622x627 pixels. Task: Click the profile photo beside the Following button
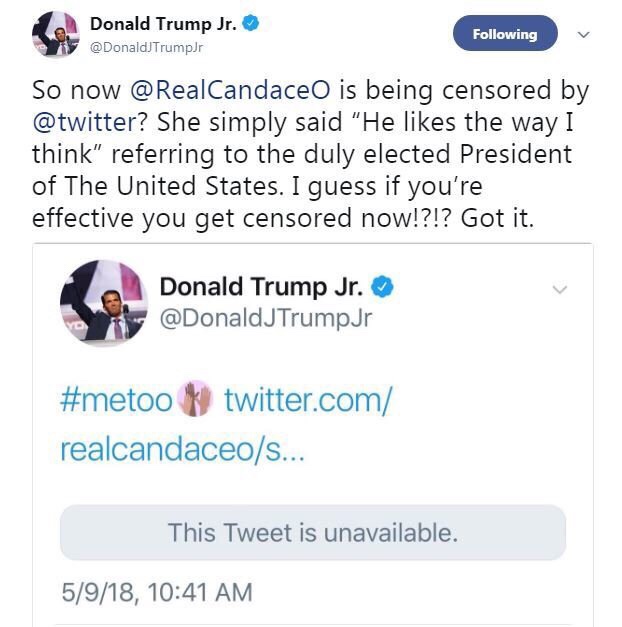[x=55, y=34]
